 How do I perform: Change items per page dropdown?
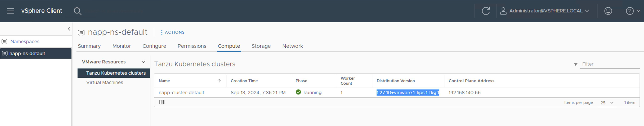coord(607,103)
